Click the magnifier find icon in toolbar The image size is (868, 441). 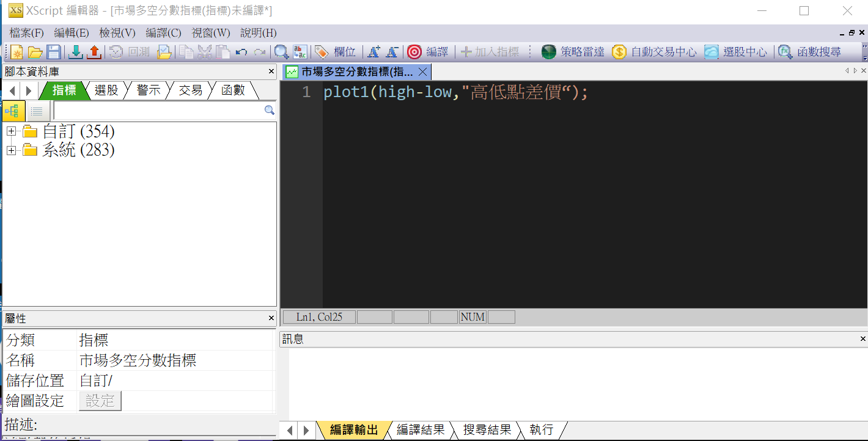click(x=281, y=52)
